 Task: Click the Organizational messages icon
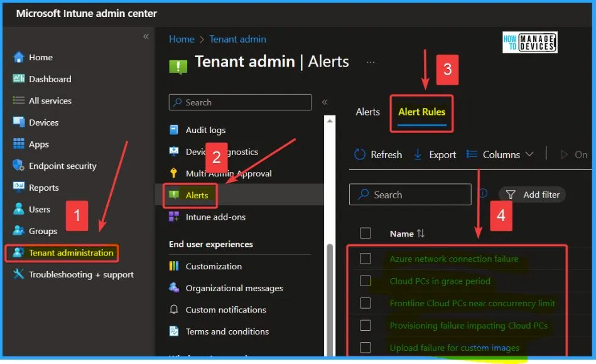coord(174,287)
